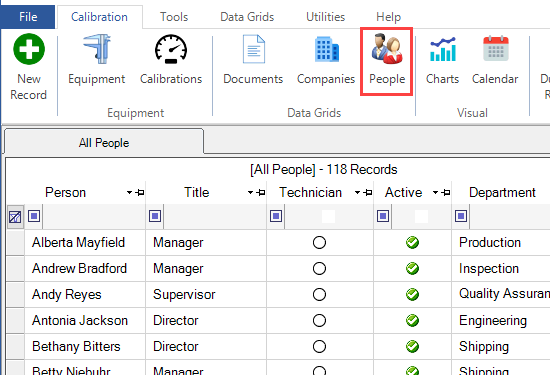Toggle Active status for Alberta Mayfield
The width and height of the screenshot is (550, 375).
[x=412, y=242]
